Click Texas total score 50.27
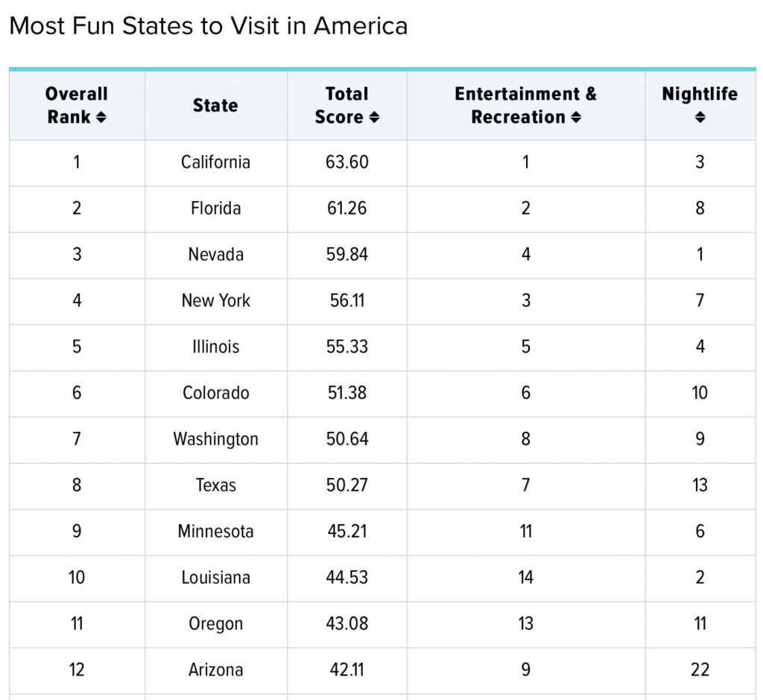Image resolution: width=763 pixels, height=700 pixels. coord(346,486)
